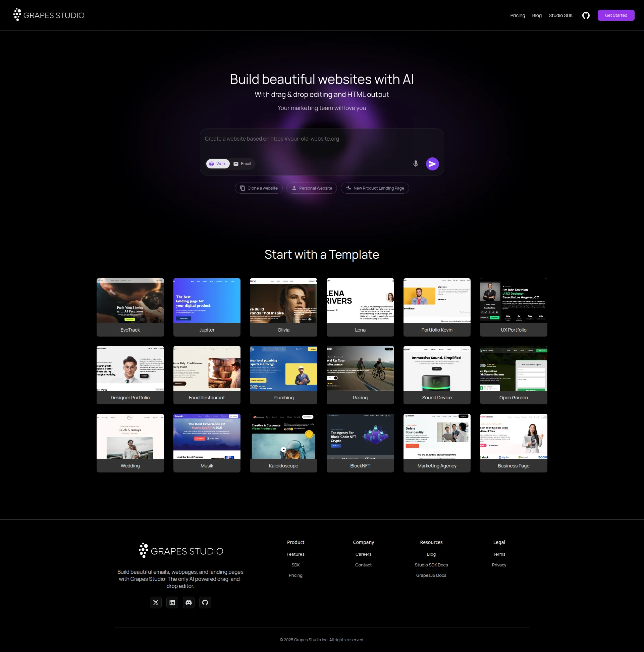
Task: Choose the Clone a website suggestion
Action: click(x=259, y=188)
